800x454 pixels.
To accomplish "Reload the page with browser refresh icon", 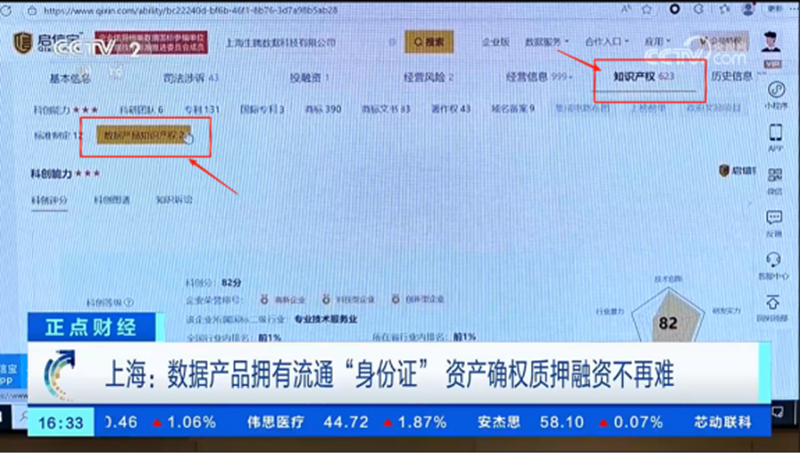I will (x=6, y=11).
